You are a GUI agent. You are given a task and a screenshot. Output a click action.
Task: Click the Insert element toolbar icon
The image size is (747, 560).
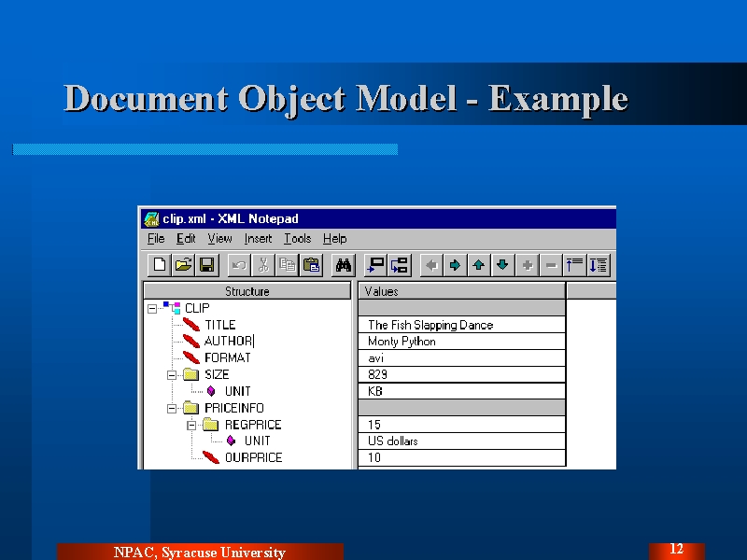(x=376, y=265)
